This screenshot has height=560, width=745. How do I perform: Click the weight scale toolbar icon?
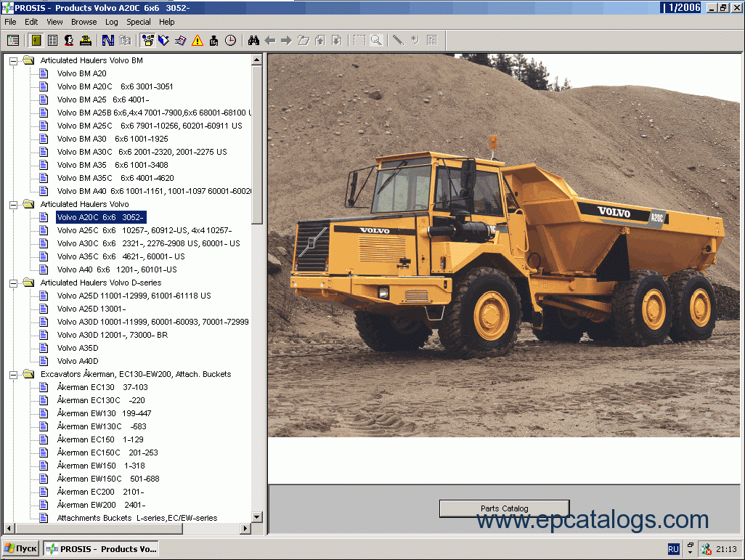213,40
